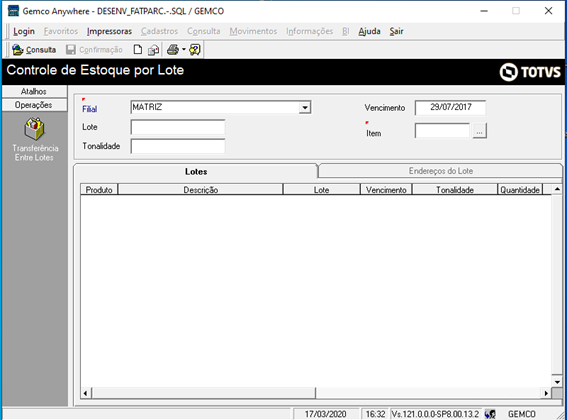Open the Consulta menu in menu bar

(204, 31)
